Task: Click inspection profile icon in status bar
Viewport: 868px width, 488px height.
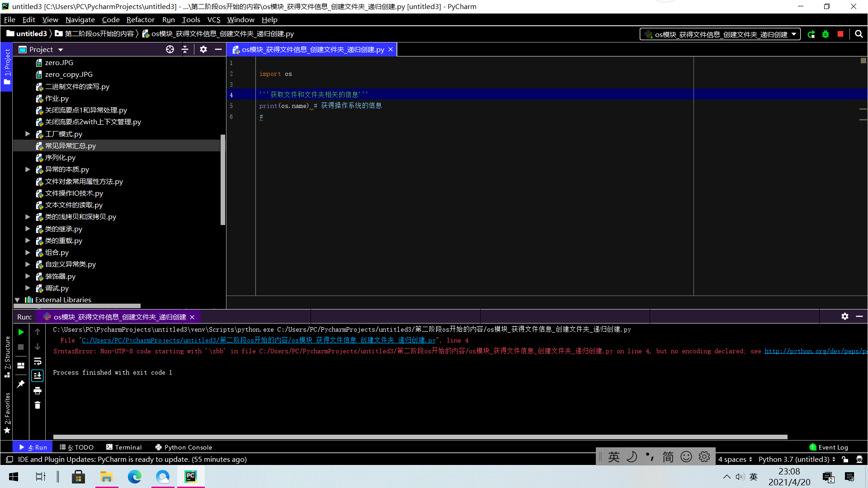Action: click(859, 459)
